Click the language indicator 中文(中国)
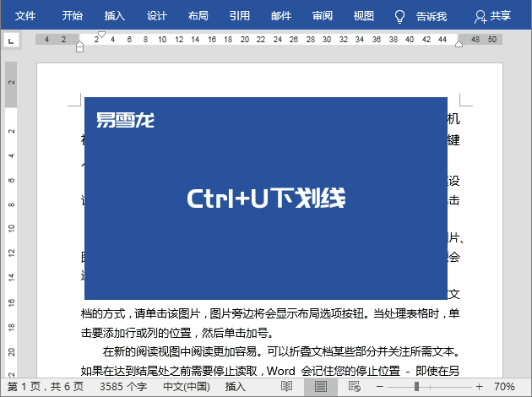Viewport: 532px width, 397px height. [187, 387]
